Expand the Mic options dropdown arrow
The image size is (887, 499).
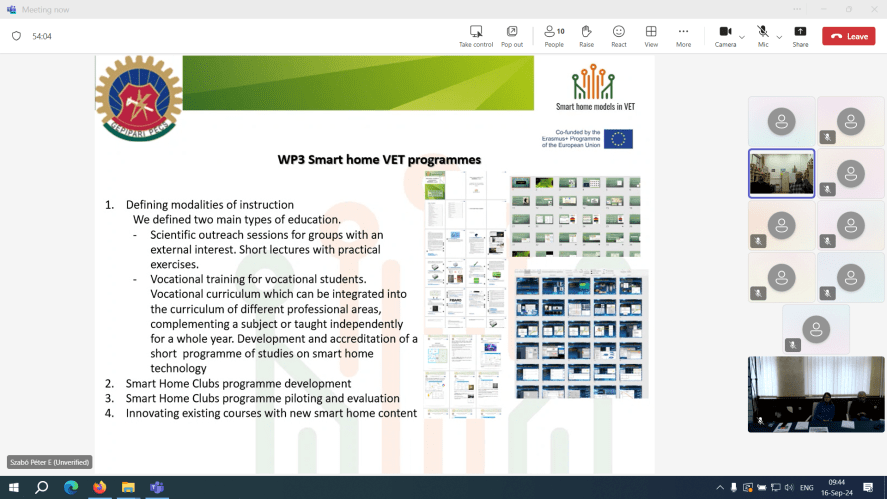779,37
